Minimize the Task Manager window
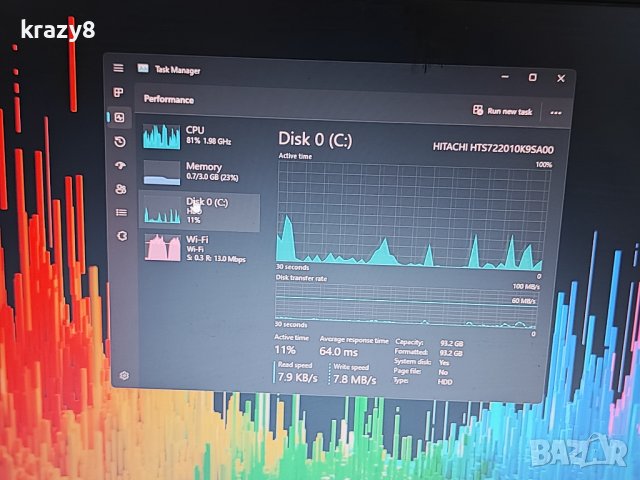The width and height of the screenshot is (640, 480). [x=503, y=77]
